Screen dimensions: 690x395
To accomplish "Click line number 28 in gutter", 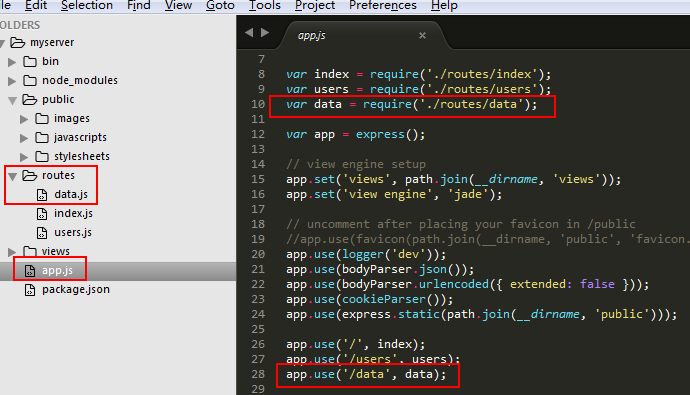I will pos(258,374).
